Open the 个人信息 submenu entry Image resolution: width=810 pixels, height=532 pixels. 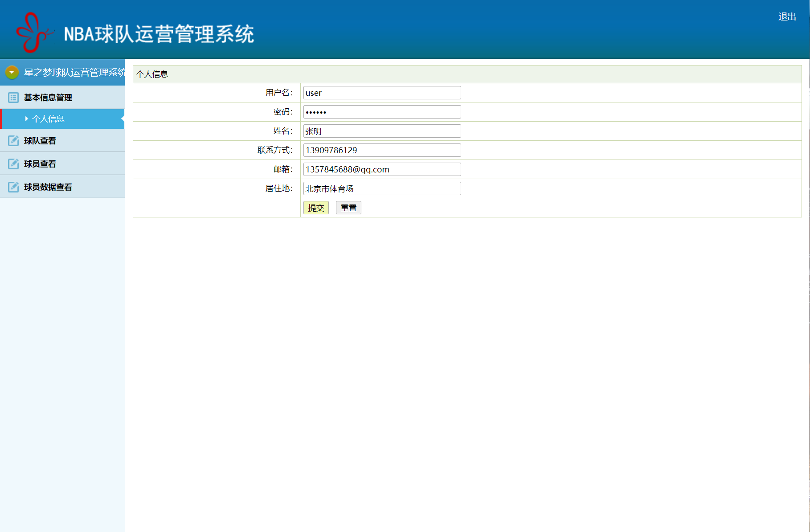(x=49, y=119)
